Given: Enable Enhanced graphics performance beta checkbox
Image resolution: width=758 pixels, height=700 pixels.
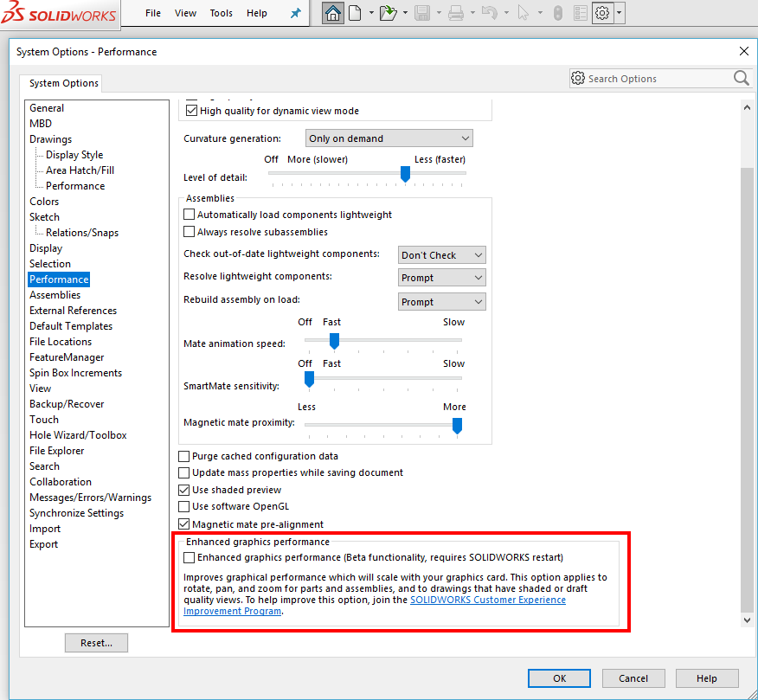Looking at the screenshot, I should click(189, 557).
